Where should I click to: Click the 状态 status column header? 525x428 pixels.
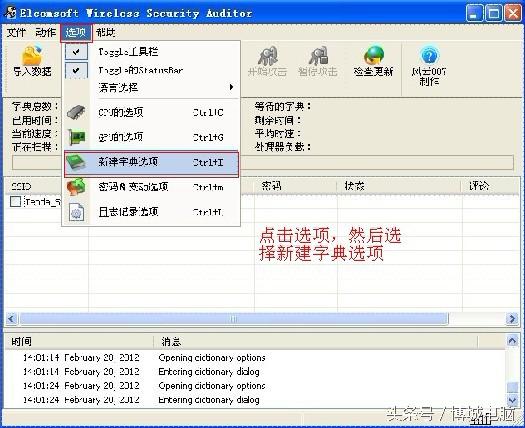399,186
